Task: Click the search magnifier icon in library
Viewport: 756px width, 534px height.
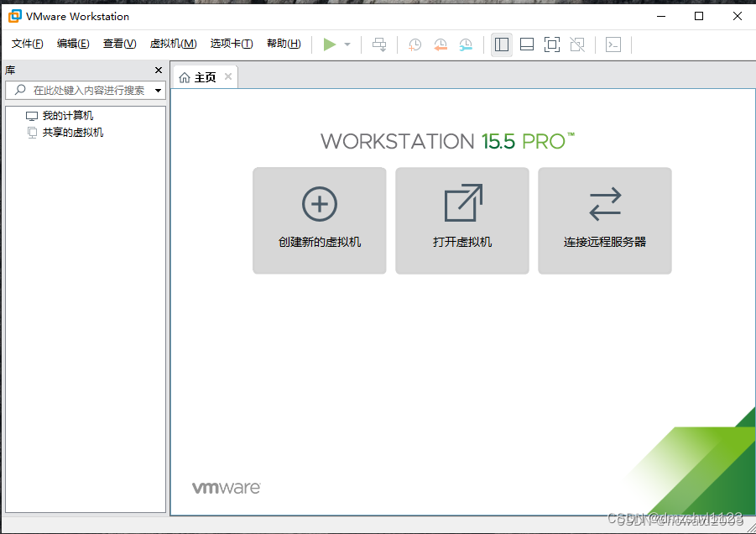Action: pos(20,90)
